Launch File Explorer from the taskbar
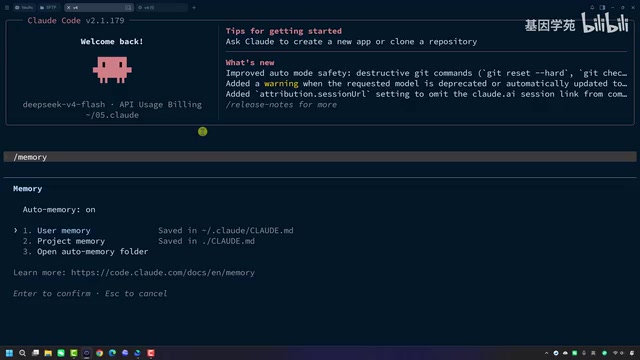 (x=48, y=353)
